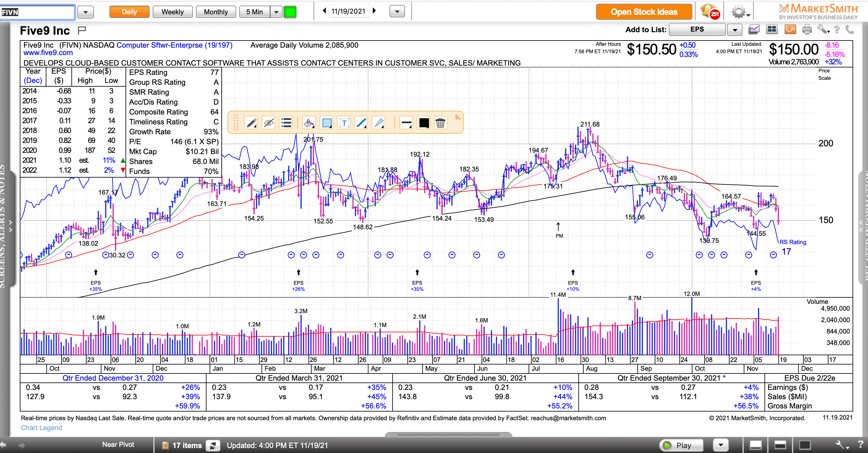Screen dimensions: 868x453
Task: Click the drawing toolbar drag handle
Action: (236, 122)
